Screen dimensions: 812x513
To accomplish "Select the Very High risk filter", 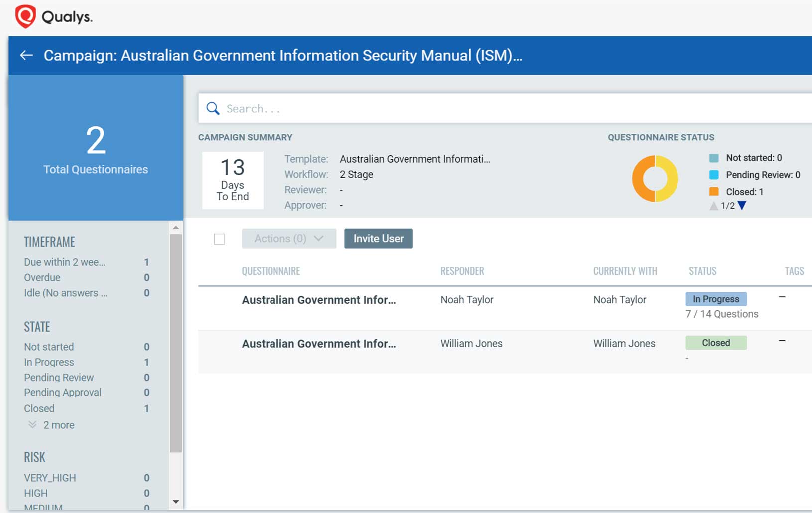I will (x=49, y=478).
